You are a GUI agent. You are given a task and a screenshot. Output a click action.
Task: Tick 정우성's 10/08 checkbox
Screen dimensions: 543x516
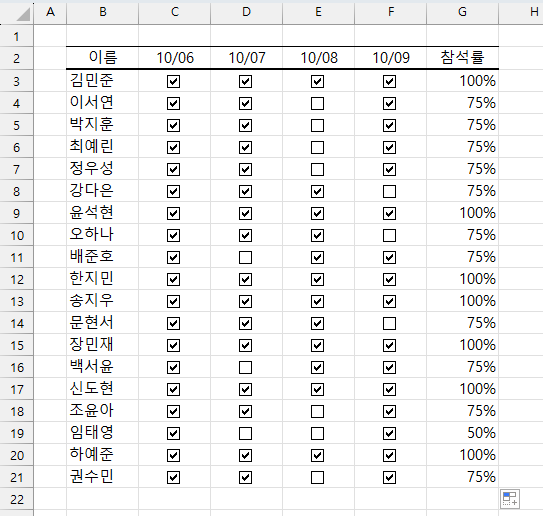[x=318, y=169]
